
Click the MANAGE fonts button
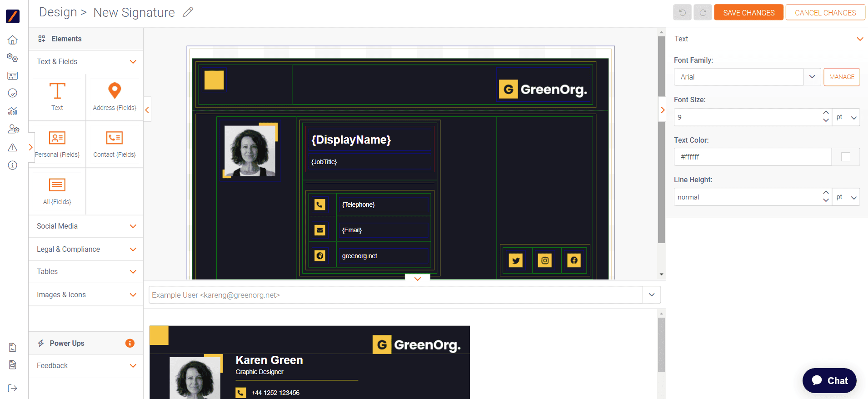click(x=842, y=77)
